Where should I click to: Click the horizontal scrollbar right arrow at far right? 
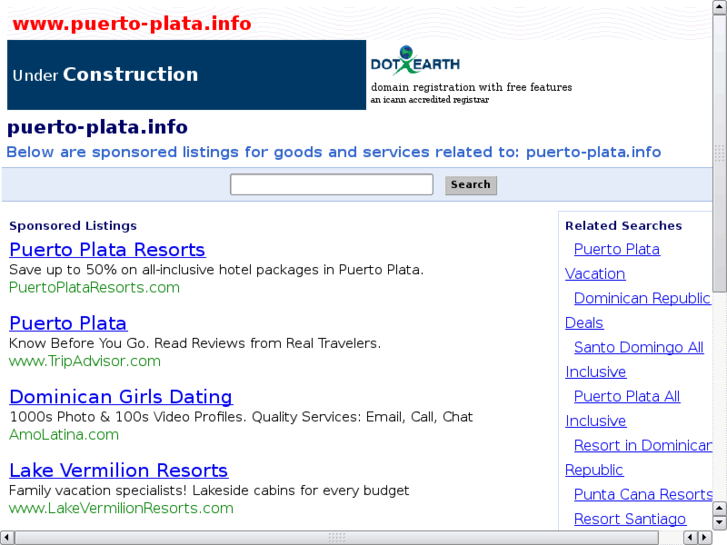pyautogui.click(x=705, y=538)
